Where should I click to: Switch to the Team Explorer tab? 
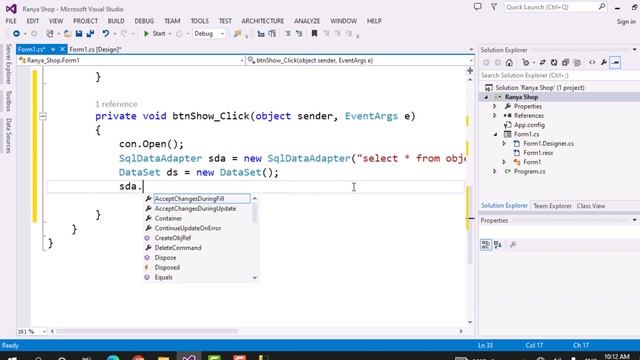[x=552, y=206]
